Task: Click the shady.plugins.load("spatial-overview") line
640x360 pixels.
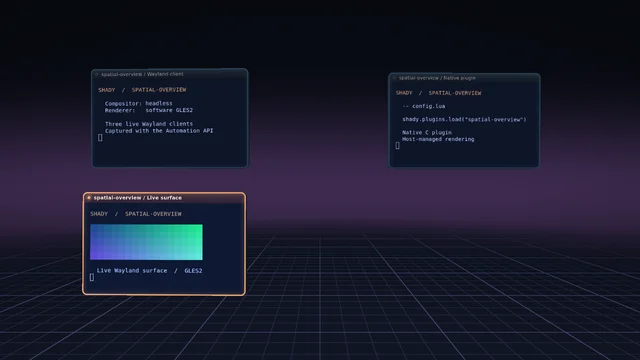Action: coord(464,119)
